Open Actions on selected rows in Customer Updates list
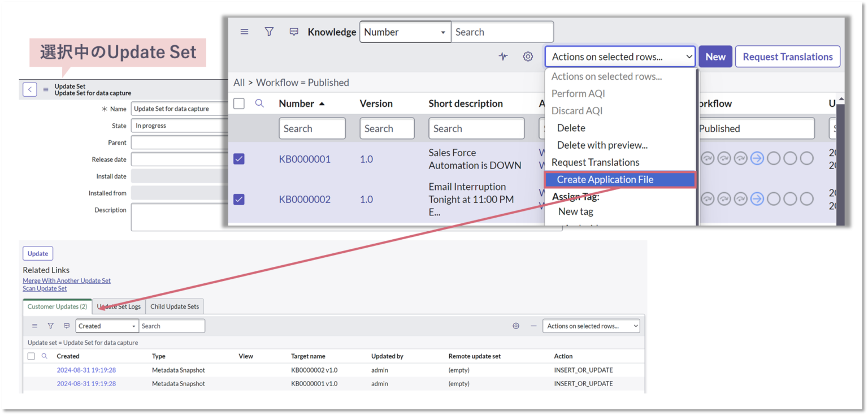 591,326
